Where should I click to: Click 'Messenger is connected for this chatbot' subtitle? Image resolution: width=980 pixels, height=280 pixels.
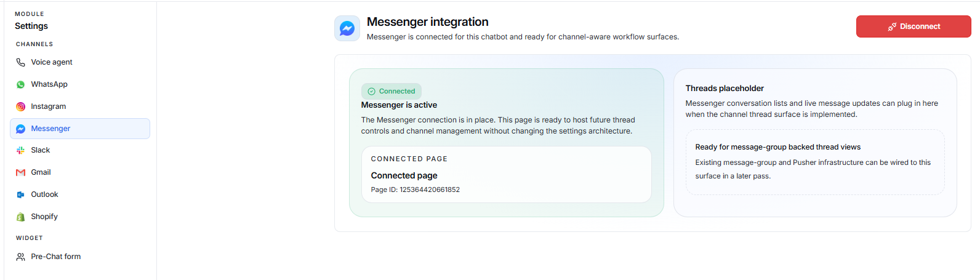click(x=523, y=37)
